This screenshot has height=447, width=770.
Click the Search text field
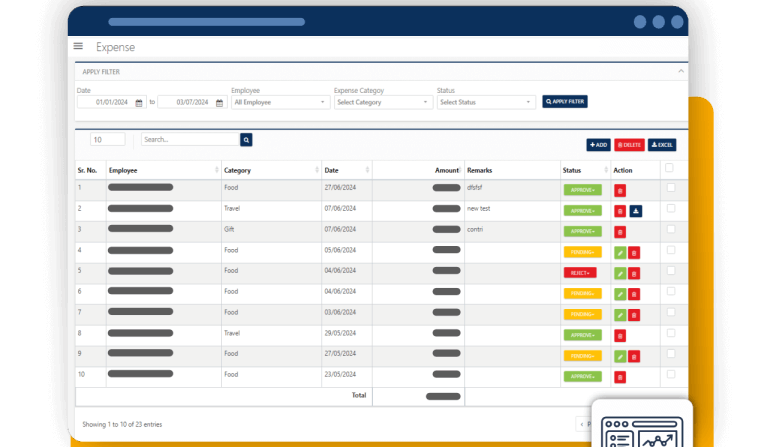[191, 140]
